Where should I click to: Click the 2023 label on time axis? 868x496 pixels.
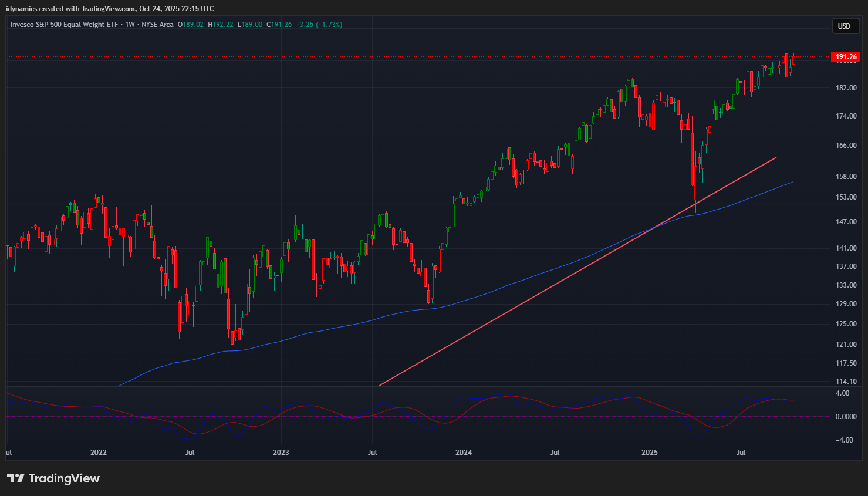[x=281, y=453]
